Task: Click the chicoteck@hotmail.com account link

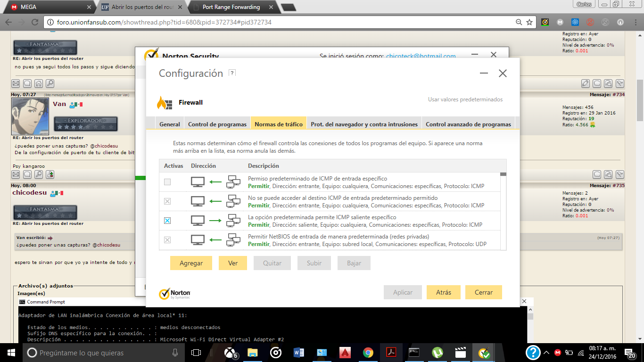Action: tap(421, 56)
